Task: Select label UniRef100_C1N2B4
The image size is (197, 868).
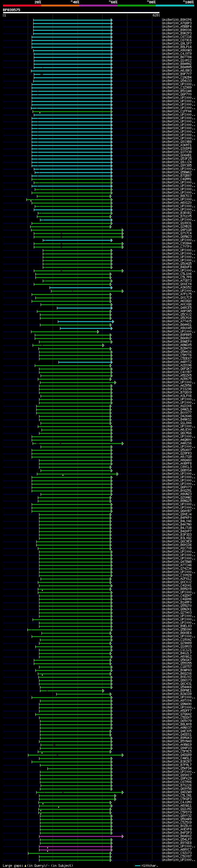Action: (x=177, y=78)
